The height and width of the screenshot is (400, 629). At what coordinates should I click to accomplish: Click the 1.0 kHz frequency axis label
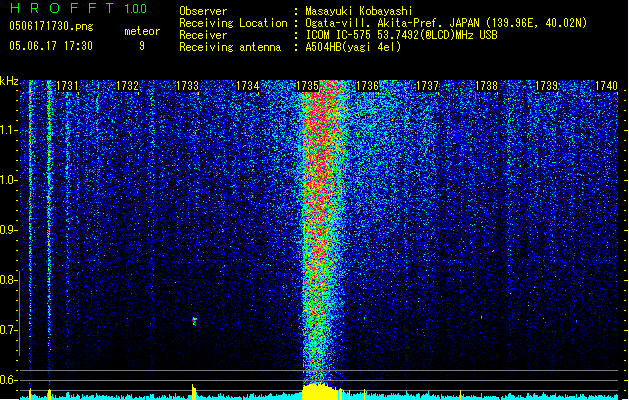click(8, 180)
